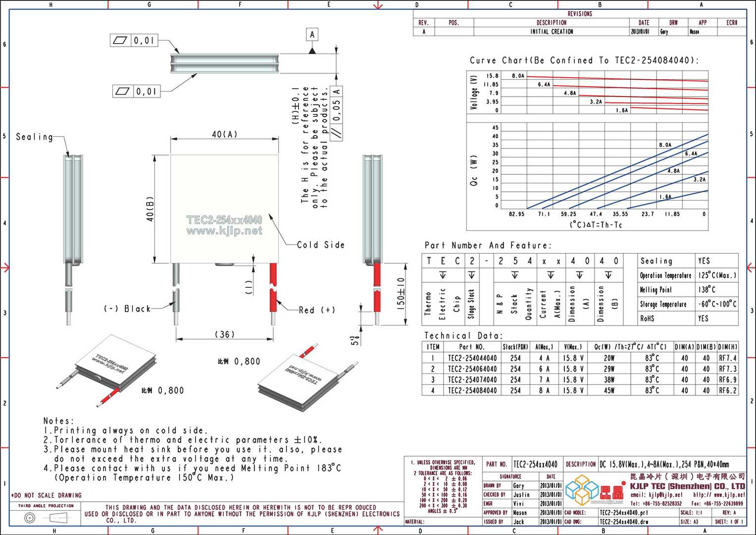Click the 'Jack' issued-by signature

[518, 522]
